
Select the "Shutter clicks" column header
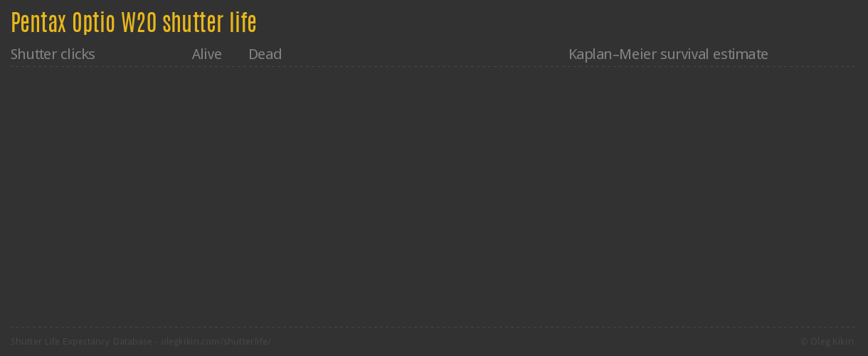click(53, 54)
